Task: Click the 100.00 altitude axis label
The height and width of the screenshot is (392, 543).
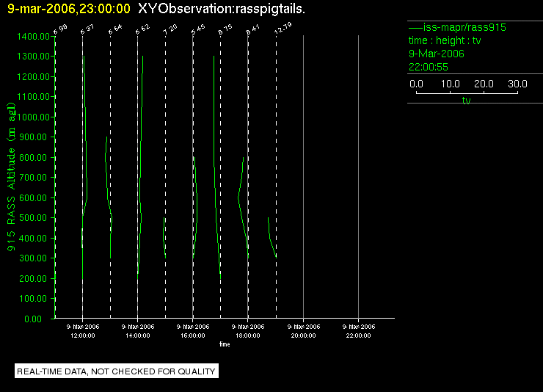Action: point(33,299)
